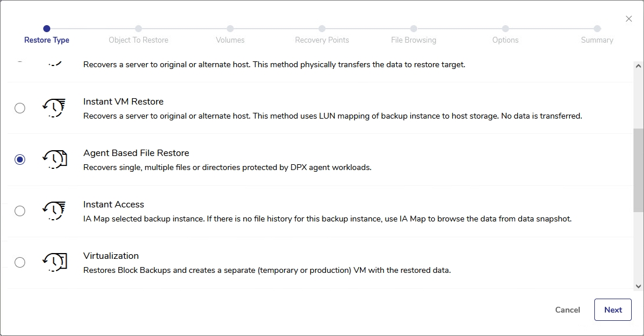The height and width of the screenshot is (336, 644).
Task: Select the Instant VM Restore radio button
Action: (x=20, y=108)
